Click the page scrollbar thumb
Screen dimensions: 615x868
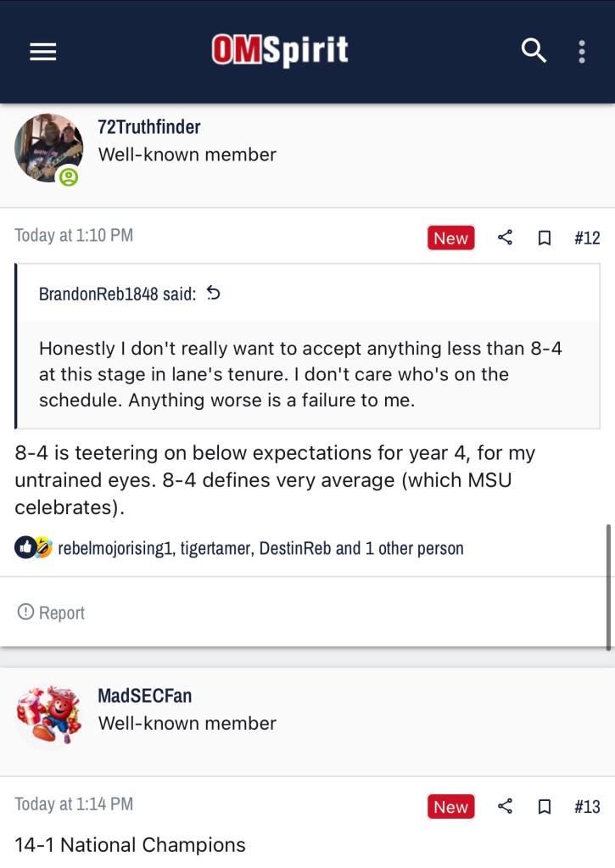coord(609,587)
